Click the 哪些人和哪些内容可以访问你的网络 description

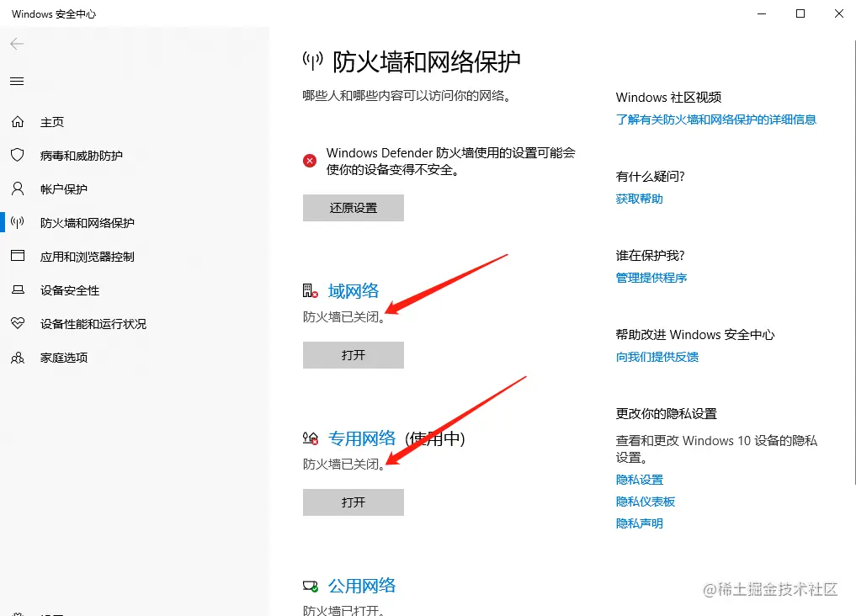click(407, 95)
